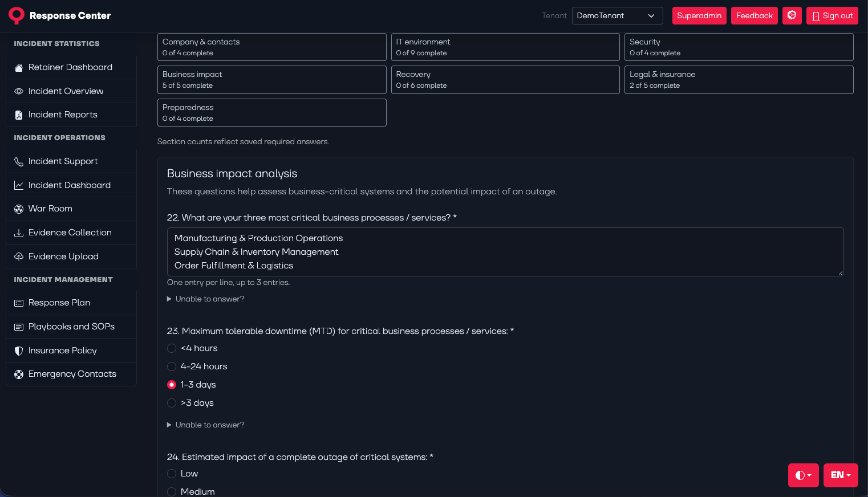Screen dimensions: 868x497
Task: Click the Feedback button
Action: (x=755, y=15)
